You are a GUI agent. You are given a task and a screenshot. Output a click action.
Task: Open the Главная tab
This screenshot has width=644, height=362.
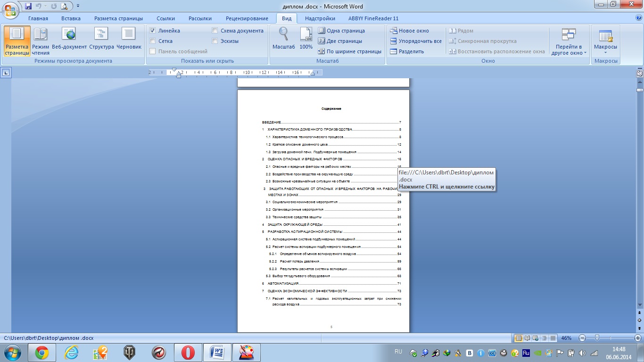tap(38, 18)
